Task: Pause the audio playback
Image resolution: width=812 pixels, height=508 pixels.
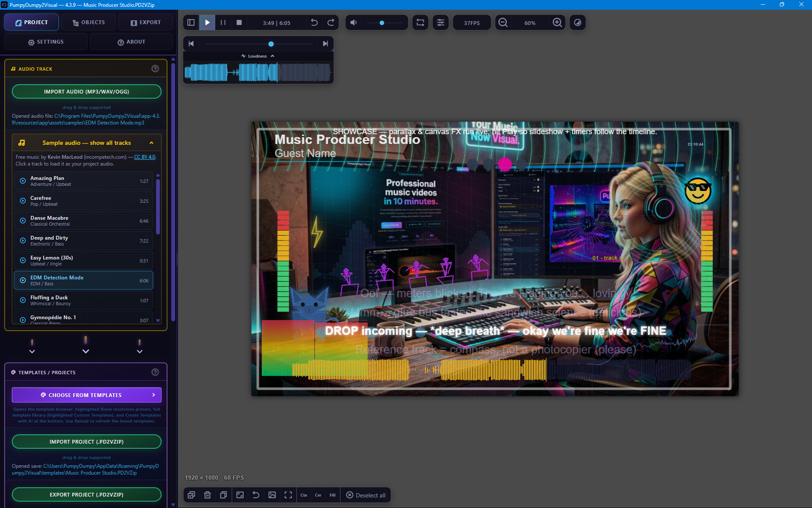Action: [223, 22]
